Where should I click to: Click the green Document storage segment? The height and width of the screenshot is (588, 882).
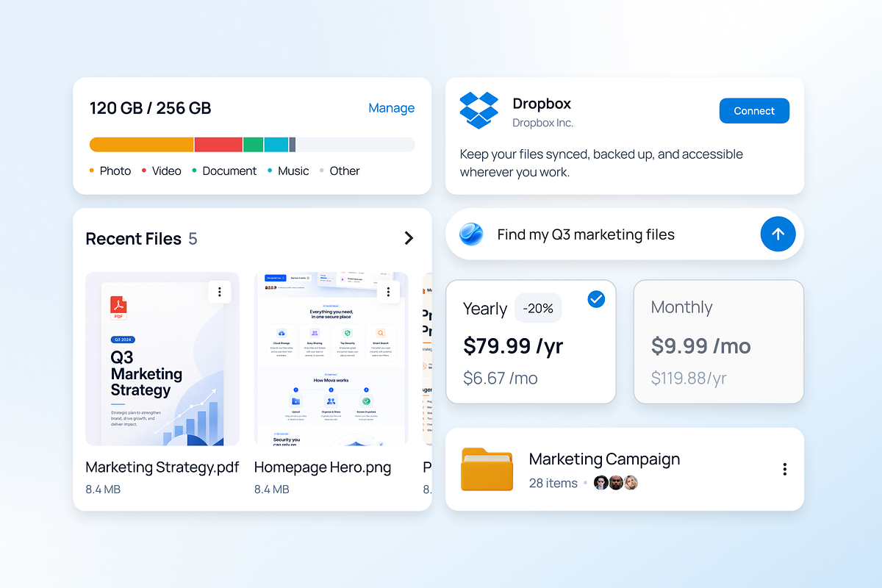pos(253,145)
